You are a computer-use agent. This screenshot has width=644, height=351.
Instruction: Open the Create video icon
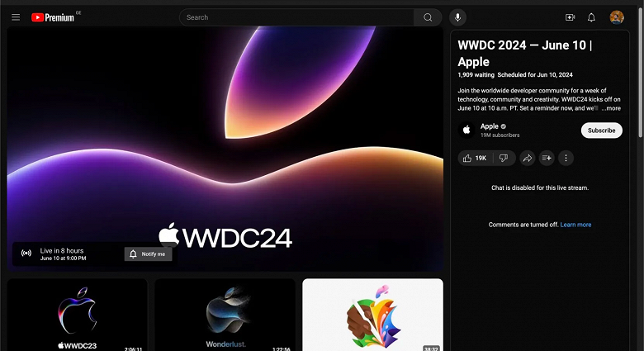(570, 17)
